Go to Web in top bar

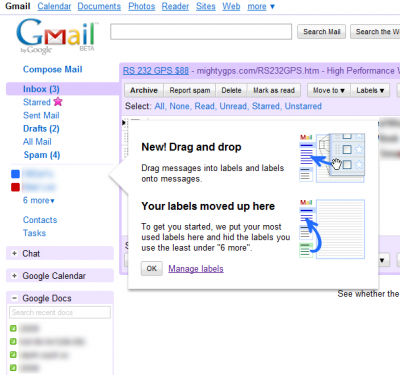[x=231, y=6]
